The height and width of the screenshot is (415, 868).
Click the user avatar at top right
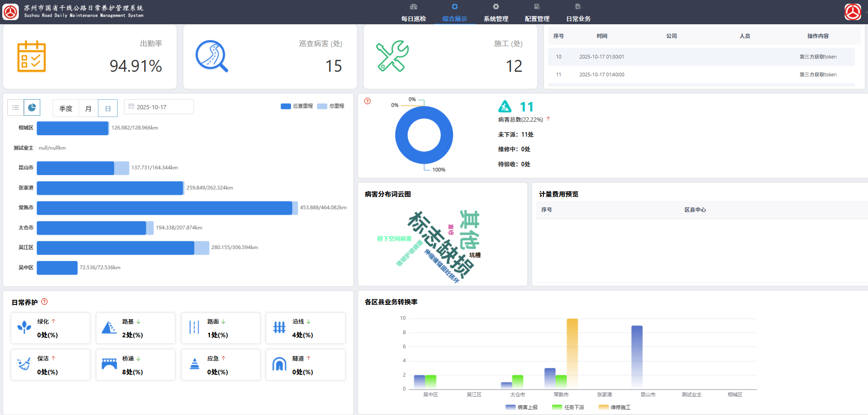852,12
